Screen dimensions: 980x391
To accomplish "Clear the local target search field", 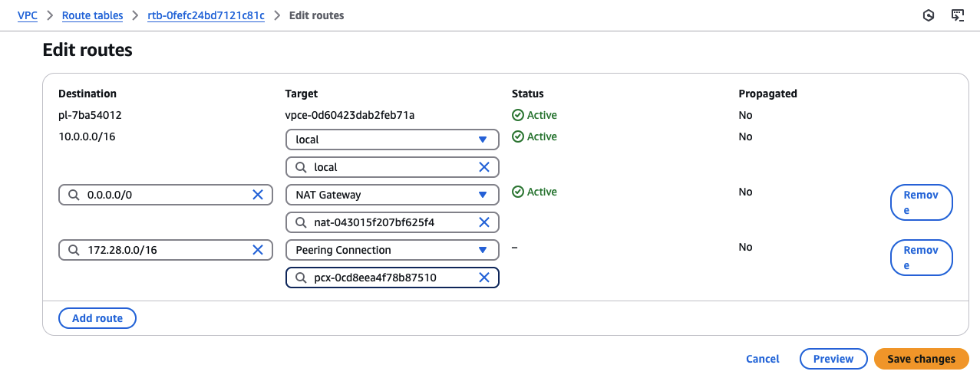I will (x=484, y=167).
